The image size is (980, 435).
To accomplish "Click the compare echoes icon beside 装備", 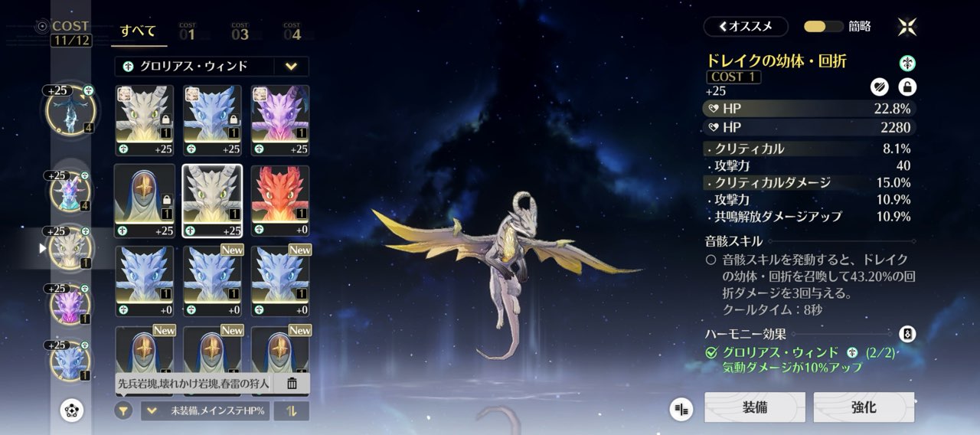I will tap(681, 409).
